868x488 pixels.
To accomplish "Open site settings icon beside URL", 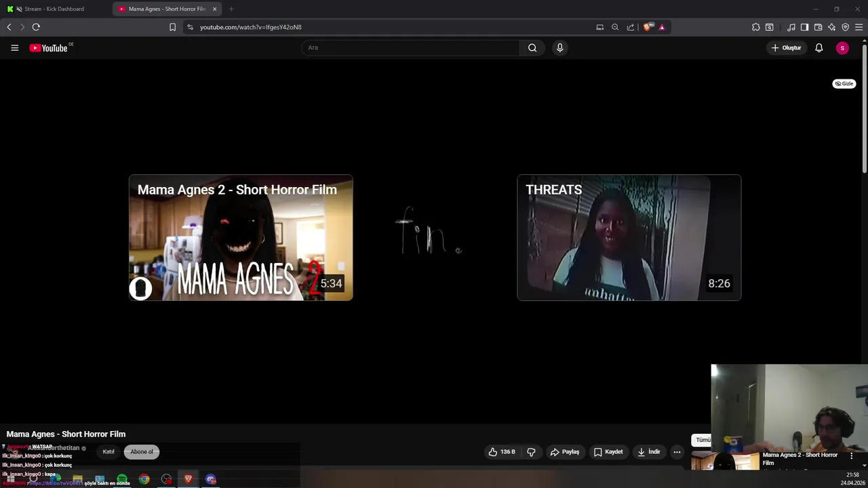I will tap(190, 27).
